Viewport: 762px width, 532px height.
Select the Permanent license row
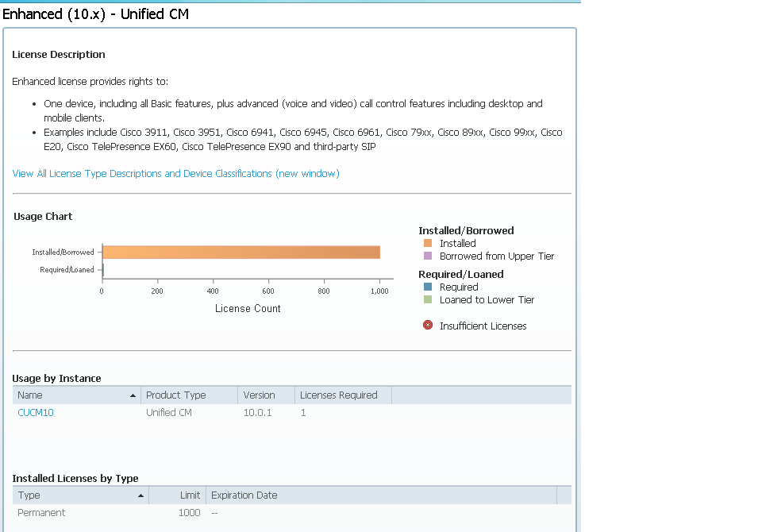pos(40,512)
